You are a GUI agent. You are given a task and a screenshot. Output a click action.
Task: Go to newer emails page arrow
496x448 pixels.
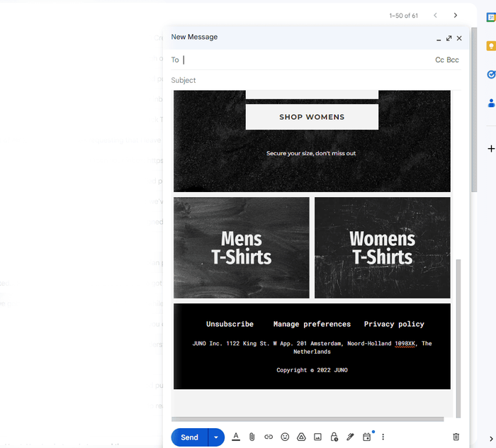click(436, 15)
